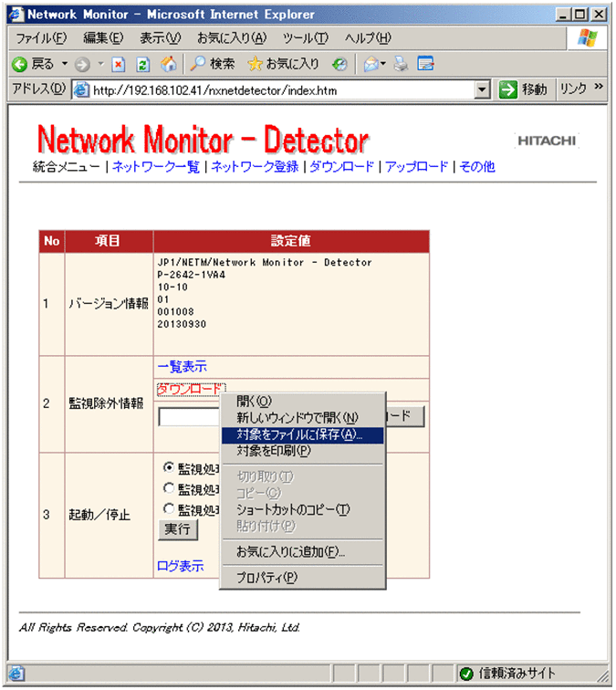
Task: Open the Back button history dropdown arrow
Action: point(65,64)
